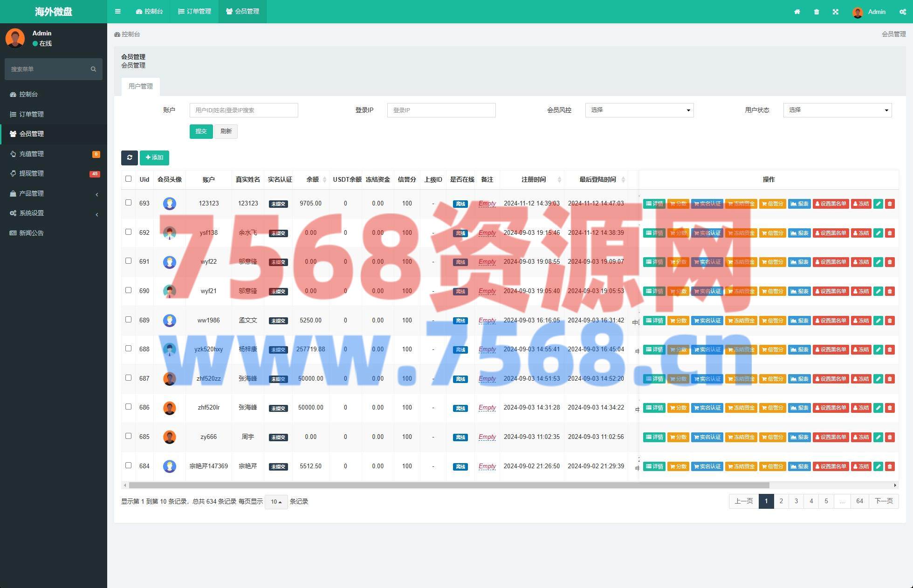Viewport: 913px width, 588px height.
Task: Select 提现管理 in the sidebar menu
Action: [x=32, y=173]
